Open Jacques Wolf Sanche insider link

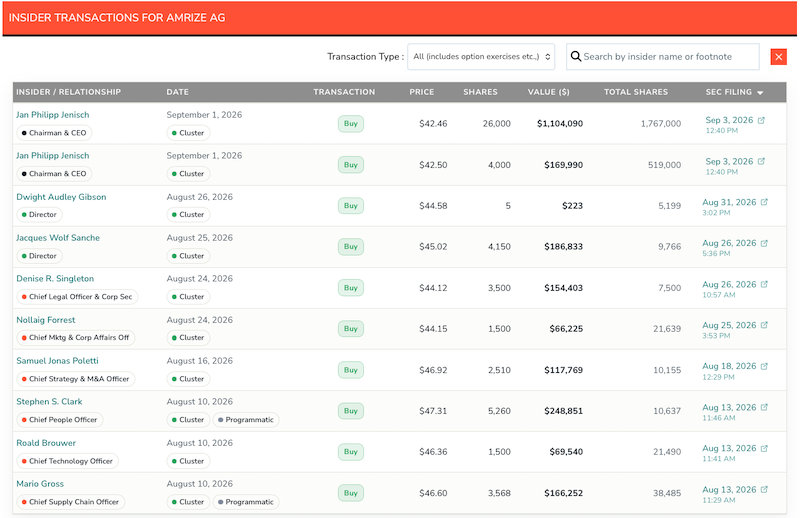58,238
